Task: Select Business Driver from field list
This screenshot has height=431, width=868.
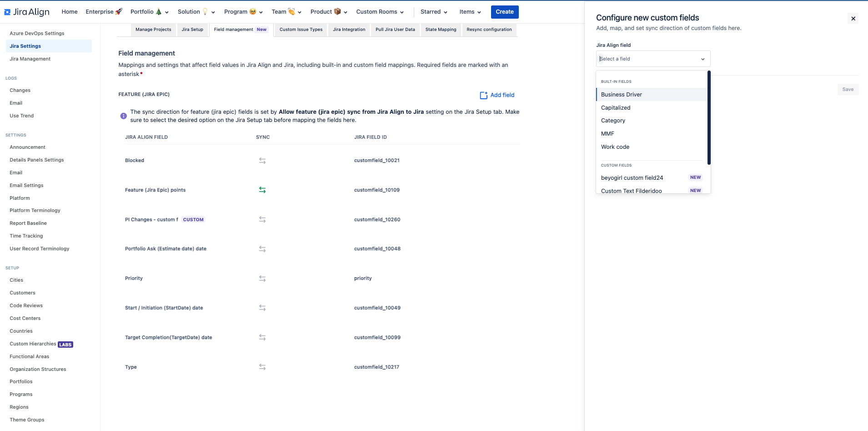Action: click(652, 95)
